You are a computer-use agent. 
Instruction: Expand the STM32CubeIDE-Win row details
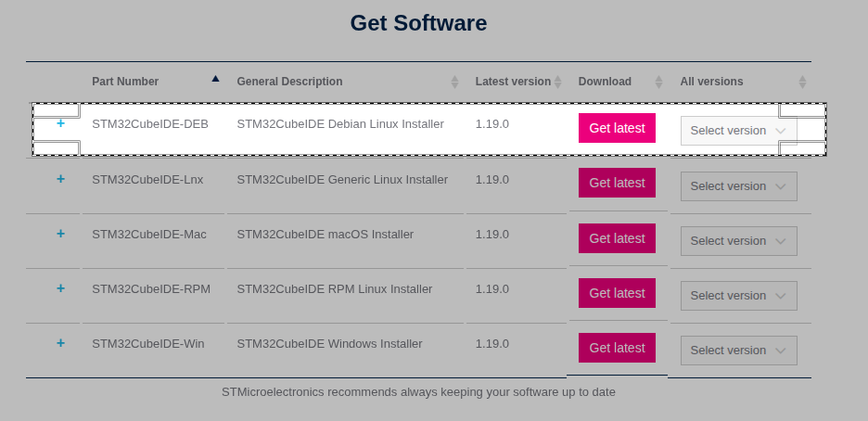[x=60, y=343]
